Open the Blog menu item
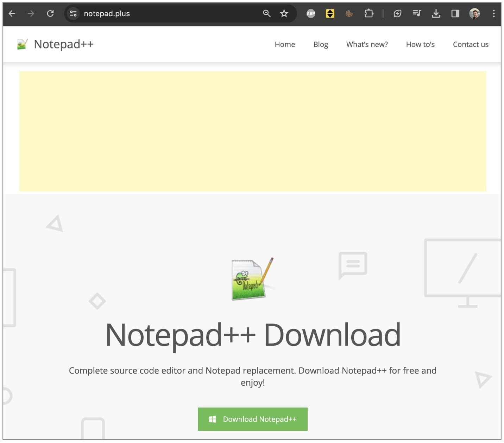 click(x=321, y=45)
